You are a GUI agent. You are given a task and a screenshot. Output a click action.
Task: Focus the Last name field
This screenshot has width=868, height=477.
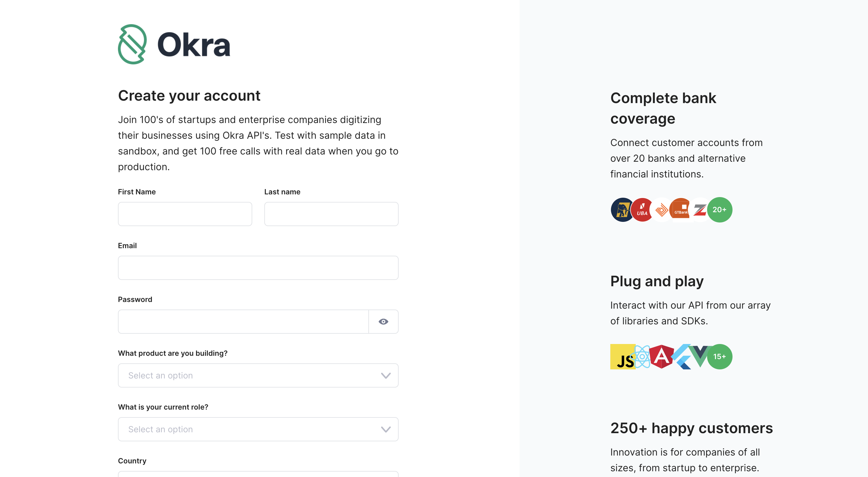pos(331,214)
